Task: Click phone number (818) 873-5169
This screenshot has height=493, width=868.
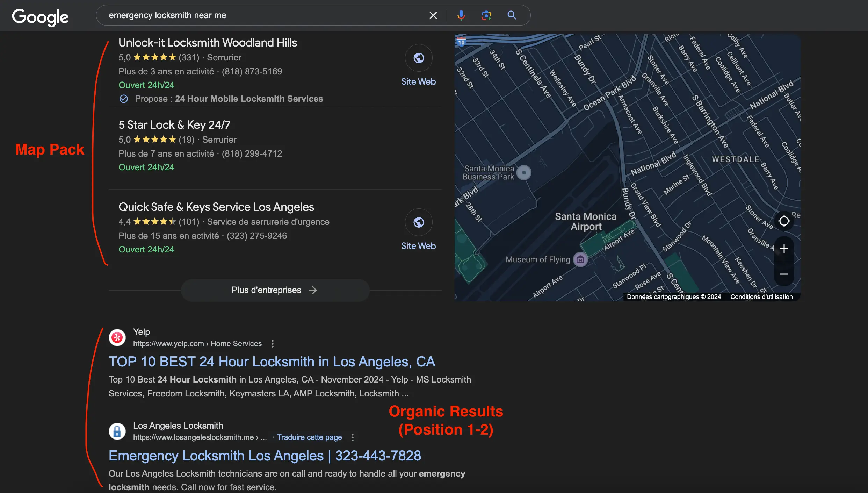Action: click(x=252, y=71)
